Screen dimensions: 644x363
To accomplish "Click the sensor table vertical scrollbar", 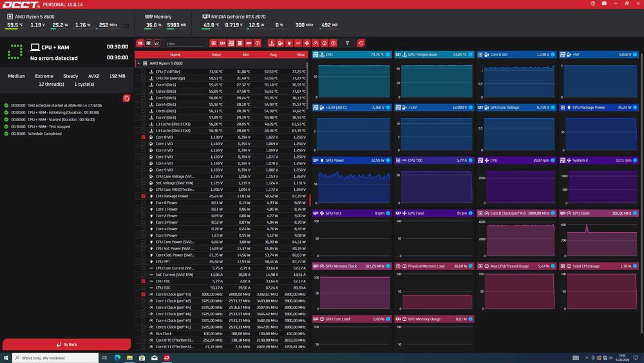I will (x=307, y=86).
